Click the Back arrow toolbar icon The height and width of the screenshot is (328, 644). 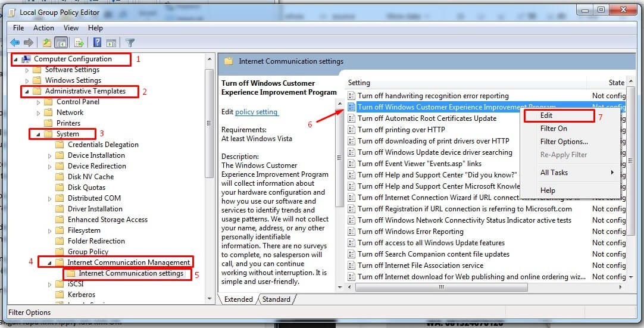15,42
